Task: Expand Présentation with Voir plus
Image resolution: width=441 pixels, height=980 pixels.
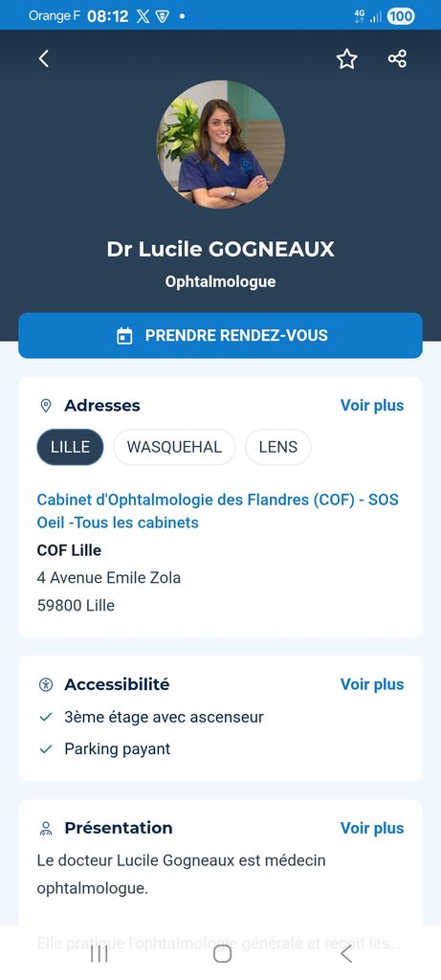Action: pyautogui.click(x=372, y=828)
